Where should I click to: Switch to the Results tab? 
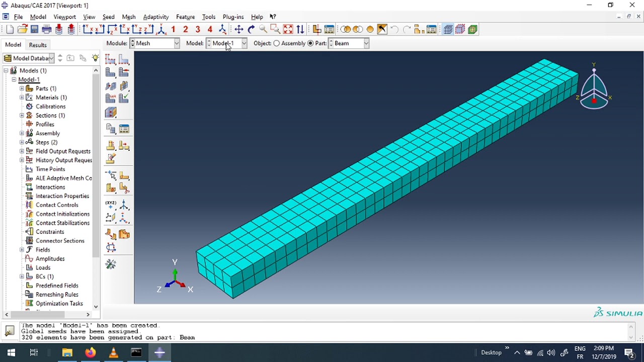(x=38, y=45)
